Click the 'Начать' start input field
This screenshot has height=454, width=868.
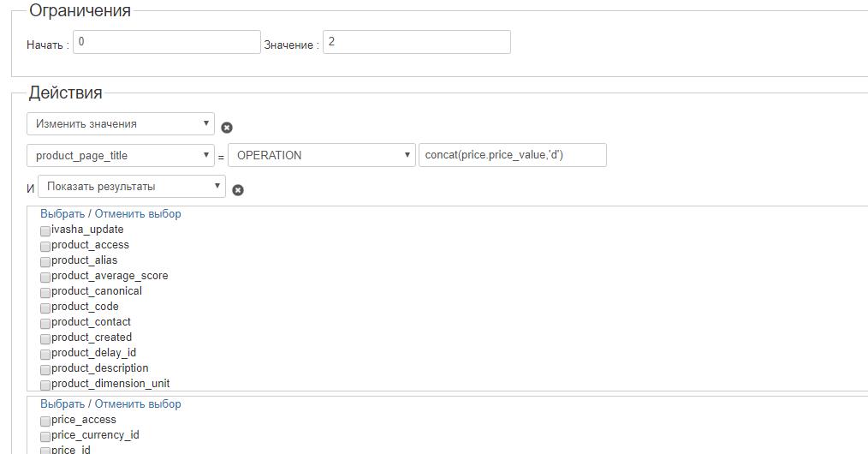[x=167, y=42]
